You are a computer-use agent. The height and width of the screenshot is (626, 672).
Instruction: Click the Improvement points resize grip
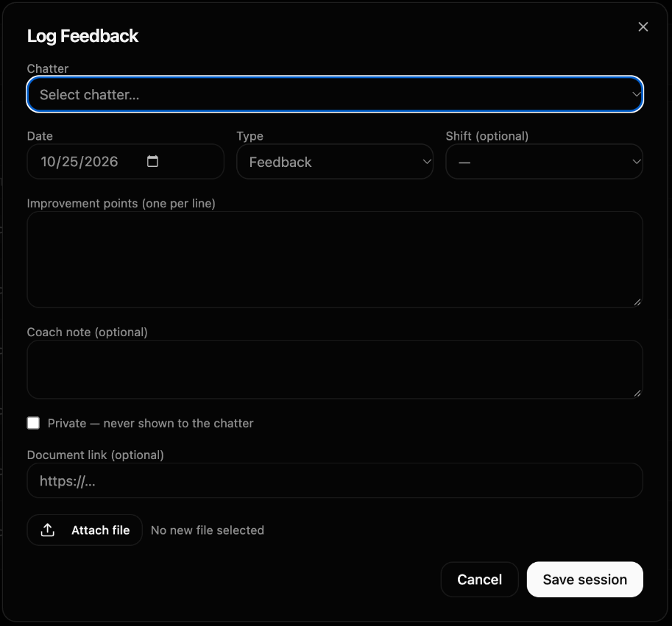pyautogui.click(x=637, y=302)
